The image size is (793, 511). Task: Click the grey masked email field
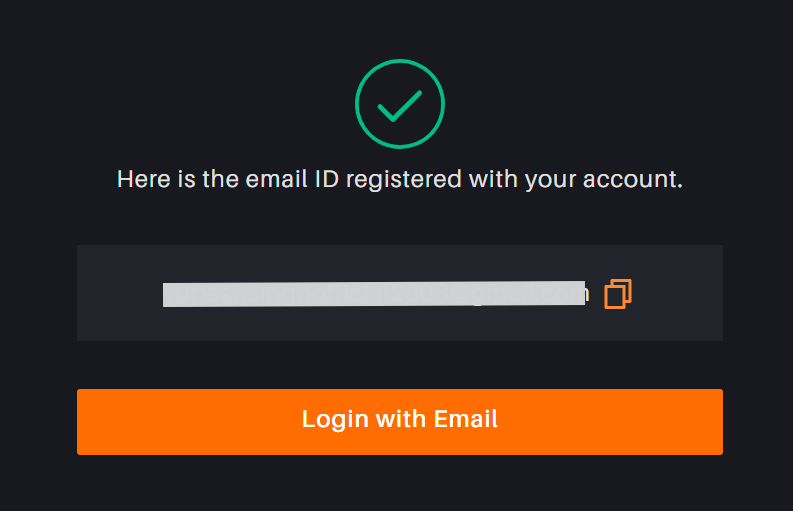pyautogui.click(x=373, y=293)
